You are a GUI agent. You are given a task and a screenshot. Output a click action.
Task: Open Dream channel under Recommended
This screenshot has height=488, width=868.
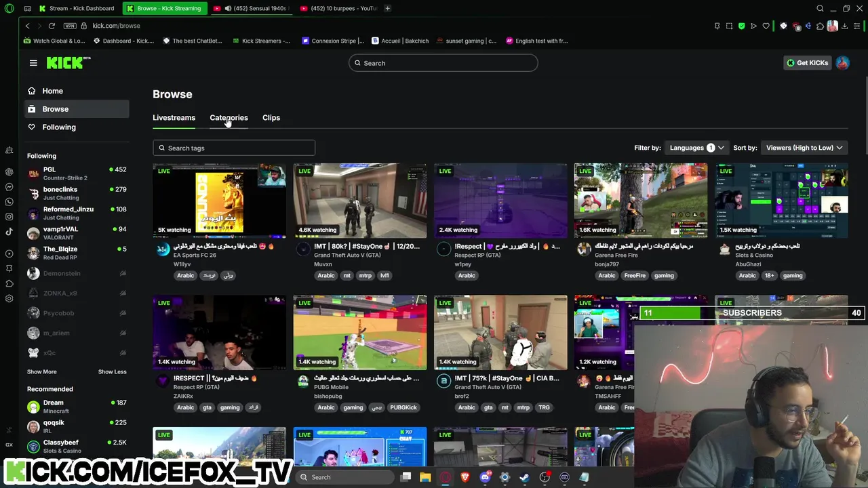[x=77, y=407]
